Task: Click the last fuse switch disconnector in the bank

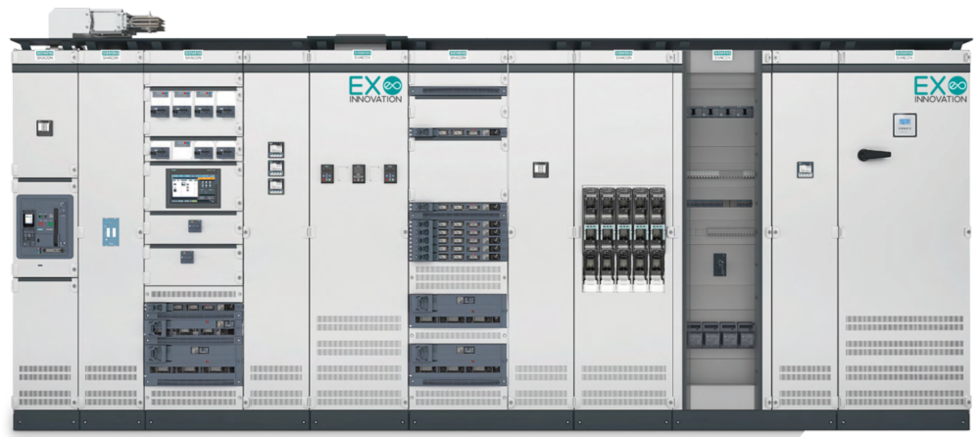Action: tap(656, 239)
